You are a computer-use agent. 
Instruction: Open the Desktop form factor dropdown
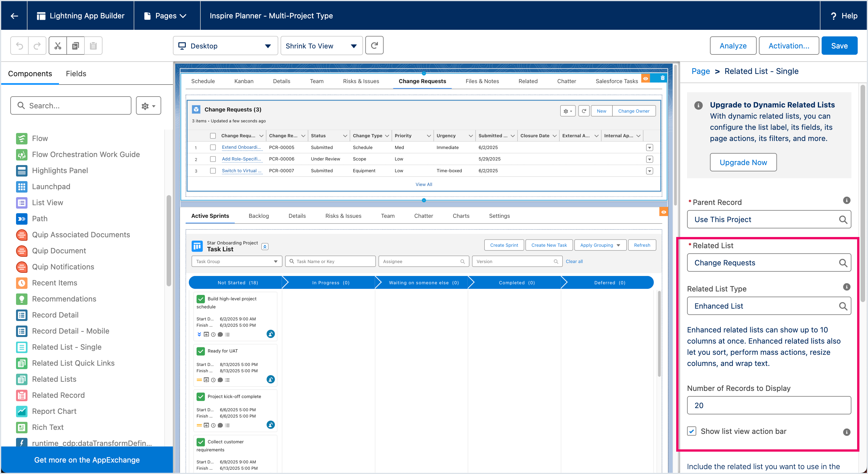(225, 46)
